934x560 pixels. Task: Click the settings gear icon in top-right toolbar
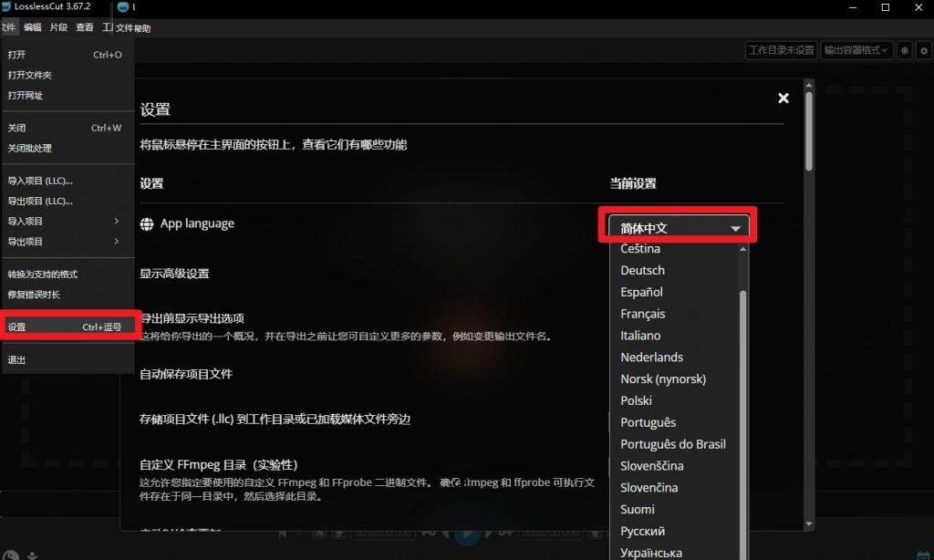click(x=924, y=50)
